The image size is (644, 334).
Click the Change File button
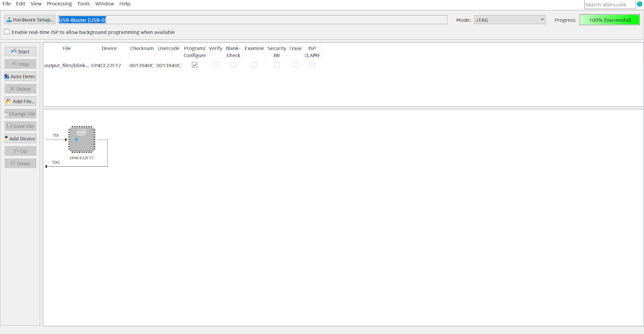coord(20,114)
